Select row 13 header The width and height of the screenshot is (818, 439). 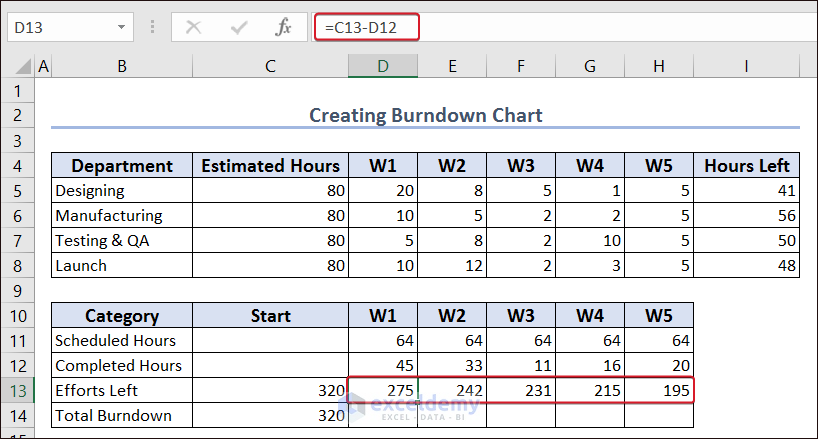tap(17, 390)
